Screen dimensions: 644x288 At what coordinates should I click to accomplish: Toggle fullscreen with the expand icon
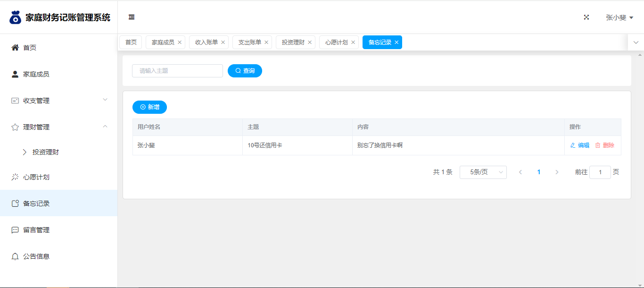[586, 17]
